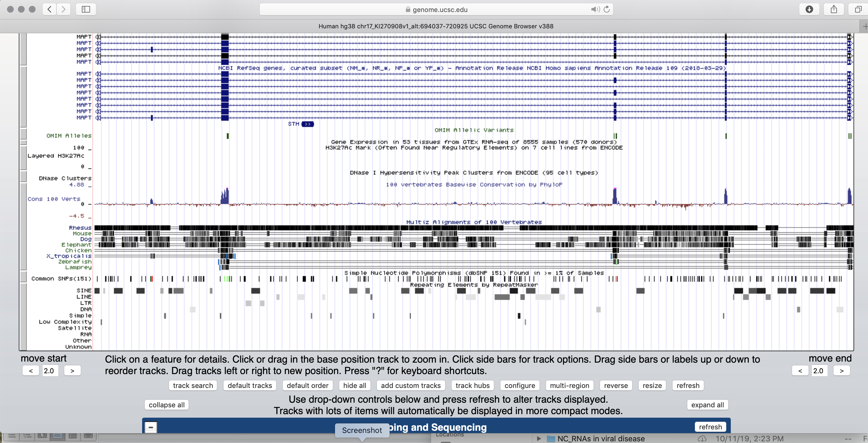Screen dimensions: 868x443
Task: Mute tab audio speaker icon
Action: pos(595,9)
